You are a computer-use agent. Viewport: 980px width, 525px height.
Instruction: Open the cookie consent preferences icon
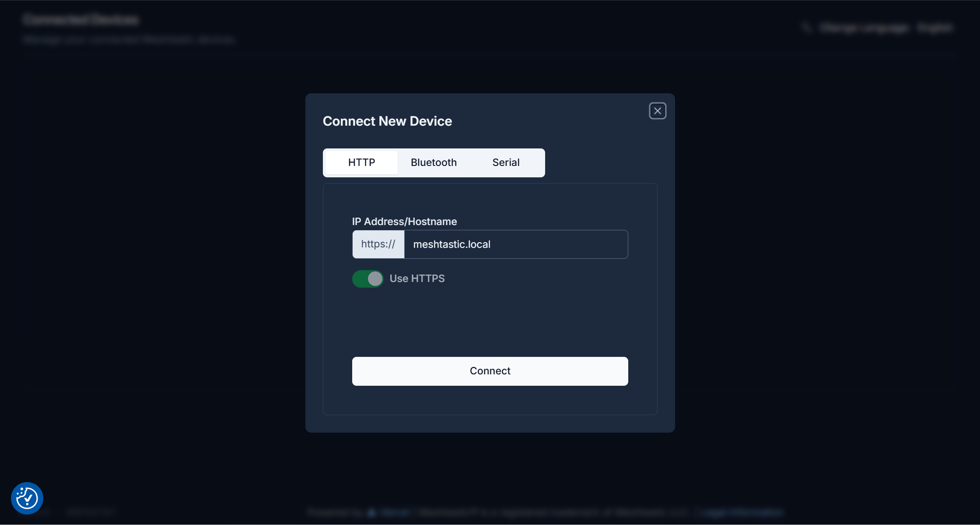[x=27, y=498]
